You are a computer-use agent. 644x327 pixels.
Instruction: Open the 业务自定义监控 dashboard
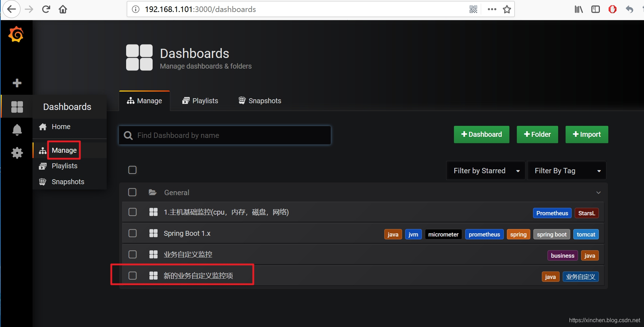click(188, 255)
